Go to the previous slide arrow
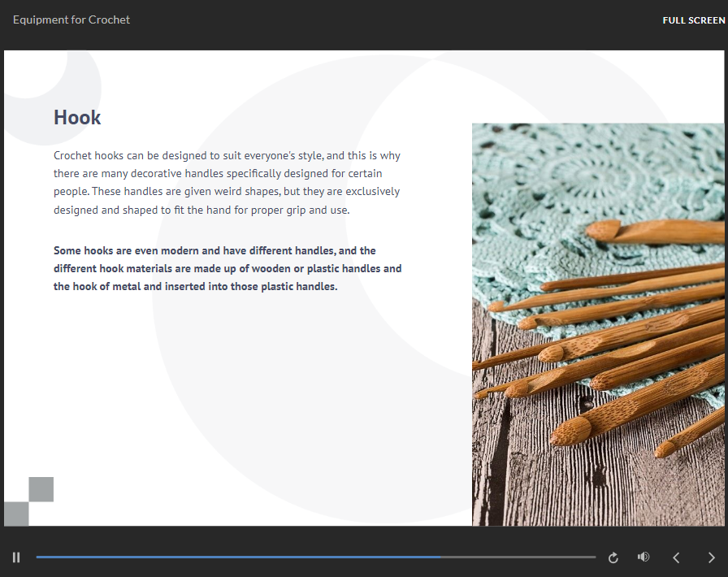Screen dimensions: 728x577 pyautogui.click(x=676, y=557)
